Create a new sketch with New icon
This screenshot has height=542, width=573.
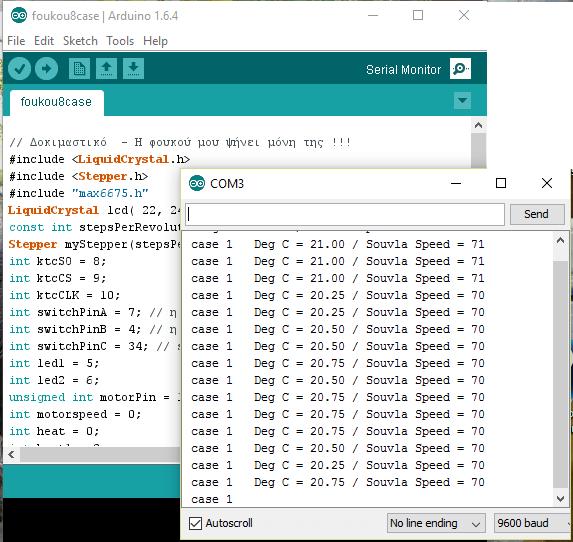click(x=79, y=68)
